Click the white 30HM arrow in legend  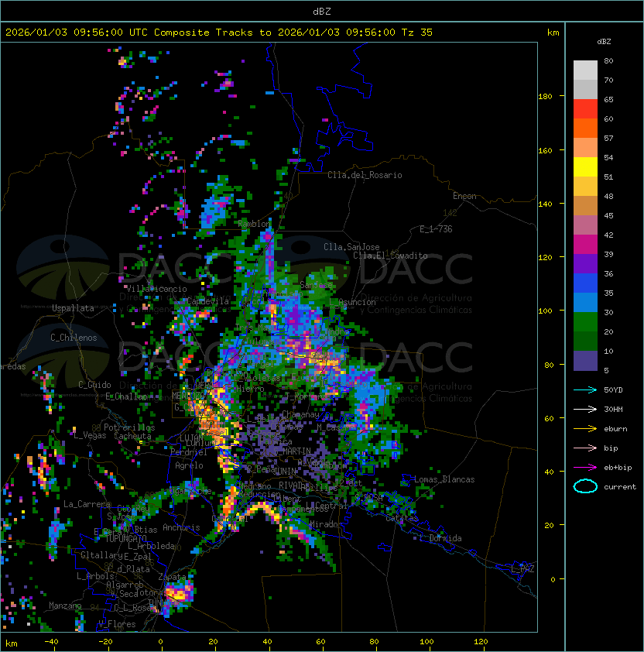tap(585, 409)
